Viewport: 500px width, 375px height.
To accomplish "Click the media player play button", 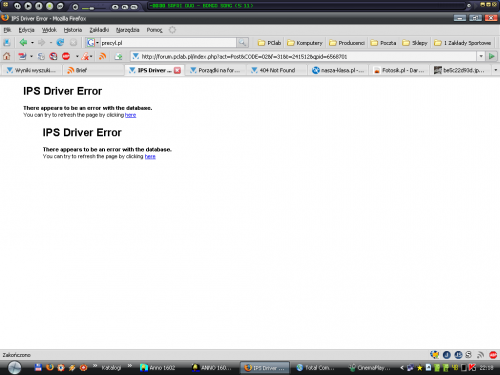I will [28, 6].
